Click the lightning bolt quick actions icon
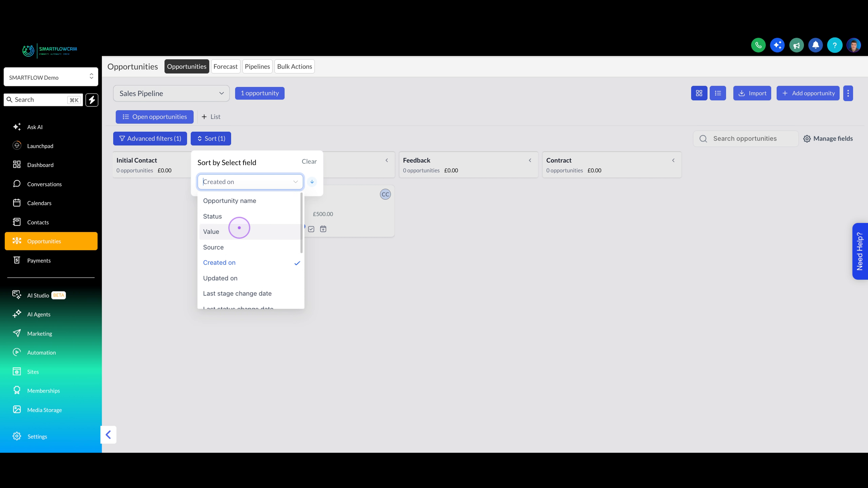 [92, 100]
